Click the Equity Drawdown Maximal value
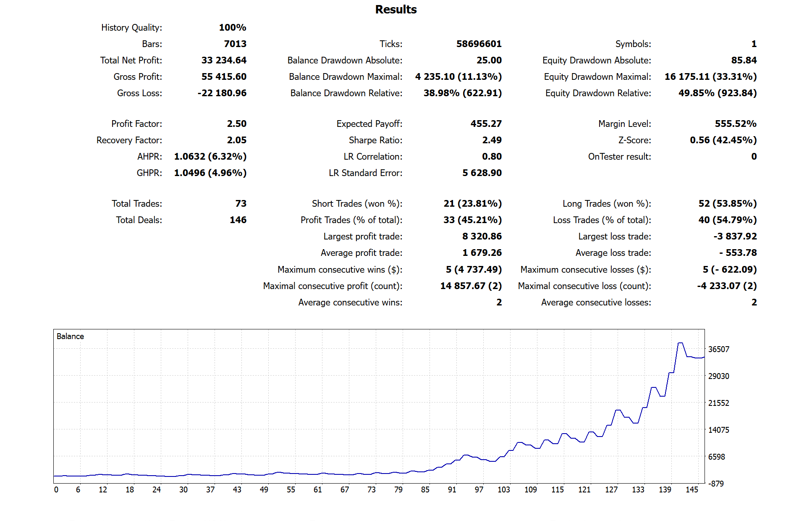Screen dimensions: 812x521 click(x=710, y=76)
